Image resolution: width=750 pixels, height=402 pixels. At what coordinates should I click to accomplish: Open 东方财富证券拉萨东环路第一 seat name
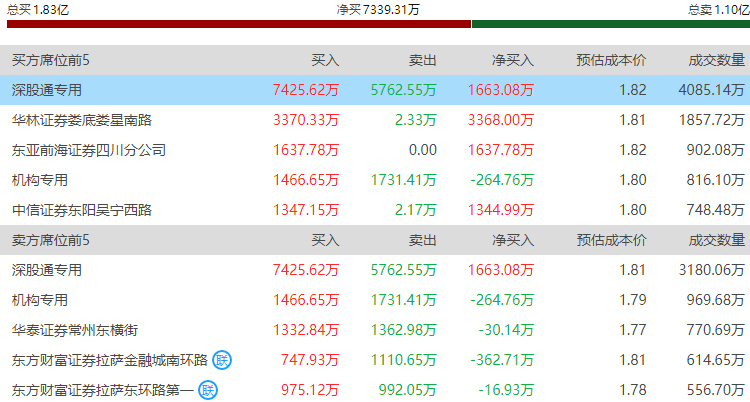pyautogui.click(x=103, y=390)
